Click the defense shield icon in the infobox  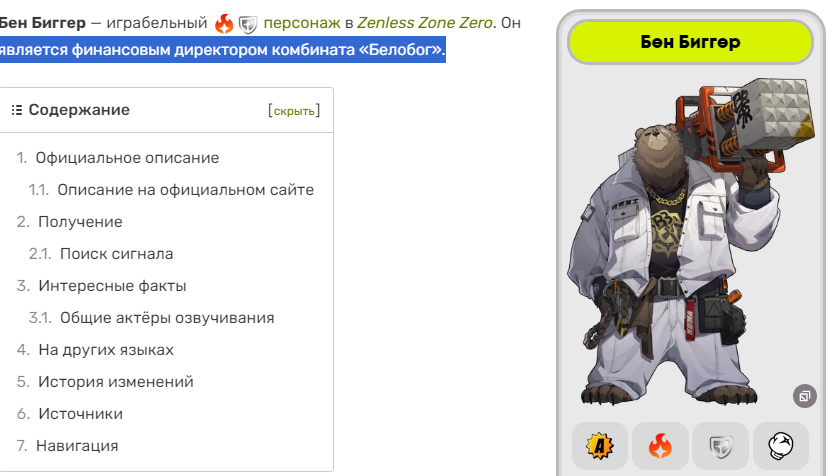click(721, 446)
